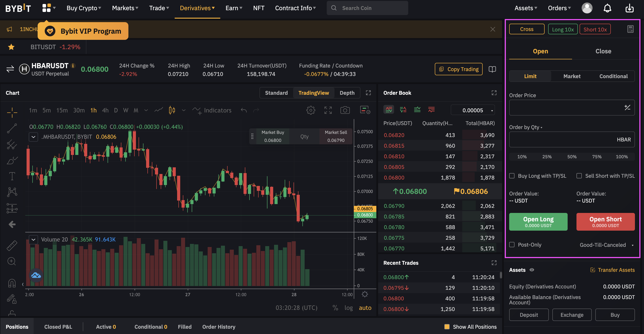644x334 pixels.
Task: Select the crosshair cursor tool
Action: 12,112
